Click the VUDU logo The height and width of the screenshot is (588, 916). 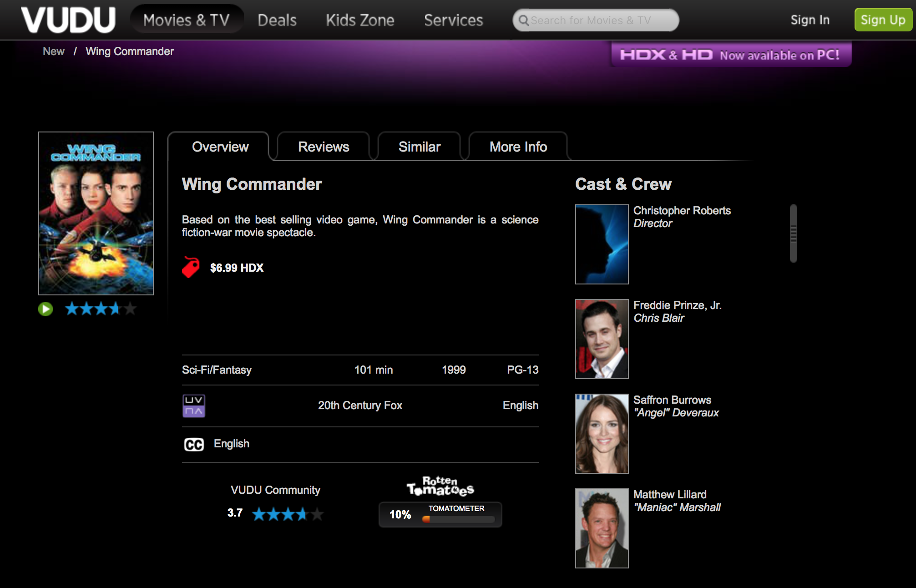point(68,20)
